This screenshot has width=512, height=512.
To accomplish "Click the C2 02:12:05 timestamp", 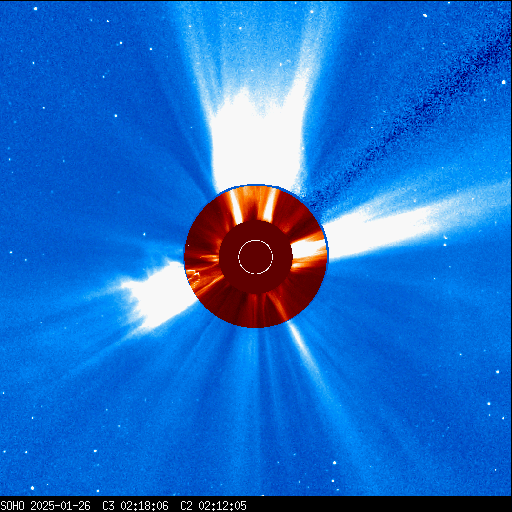I will pyautogui.click(x=213, y=506).
